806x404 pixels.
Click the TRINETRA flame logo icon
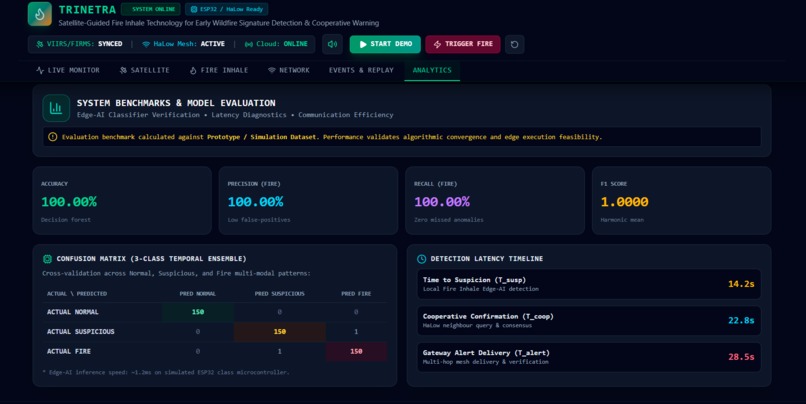click(40, 14)
